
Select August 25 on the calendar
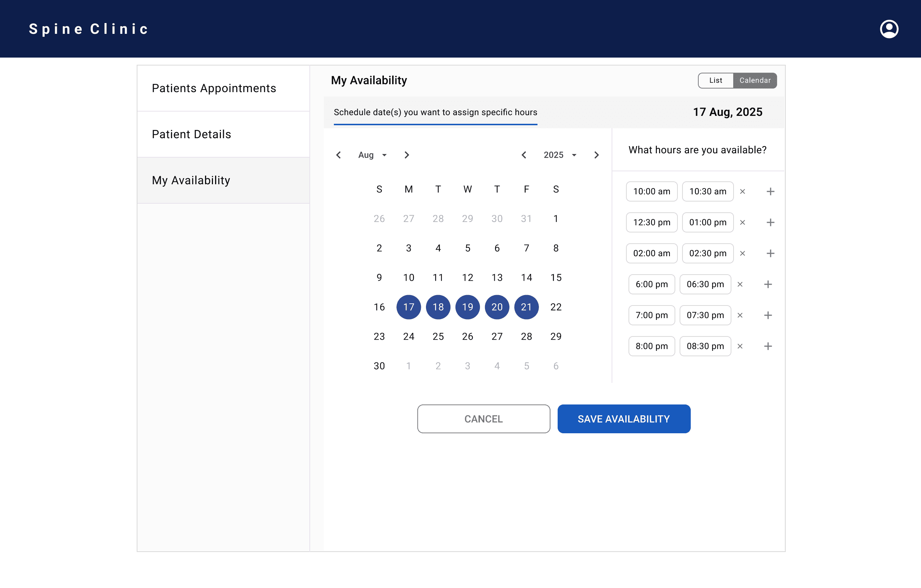click(438, 337)
